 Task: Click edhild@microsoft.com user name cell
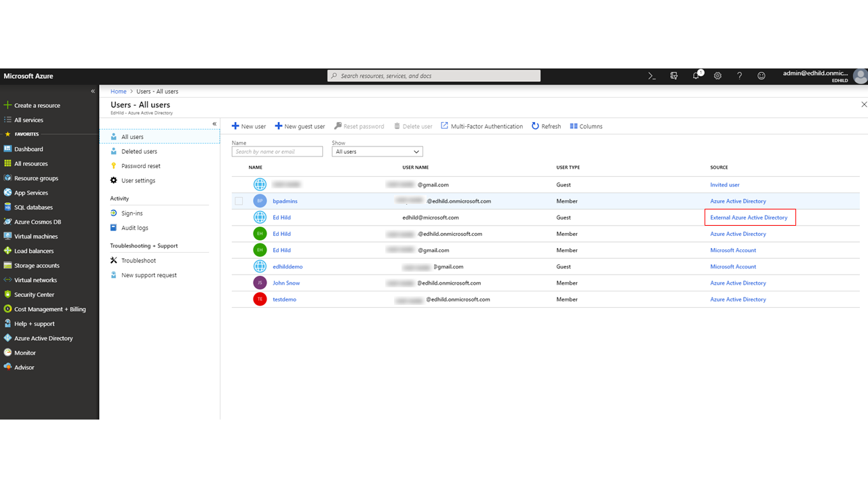click(x=431, y=218)
